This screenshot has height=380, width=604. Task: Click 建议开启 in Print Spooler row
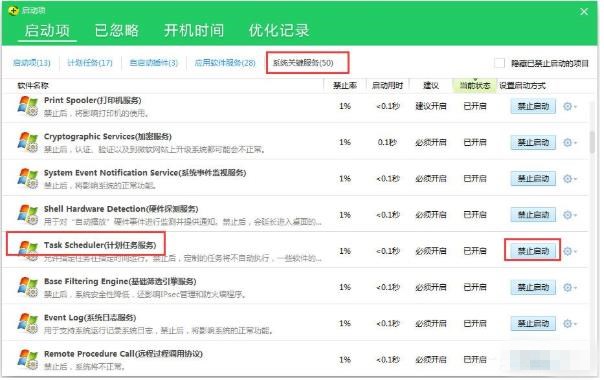[431, 106]
